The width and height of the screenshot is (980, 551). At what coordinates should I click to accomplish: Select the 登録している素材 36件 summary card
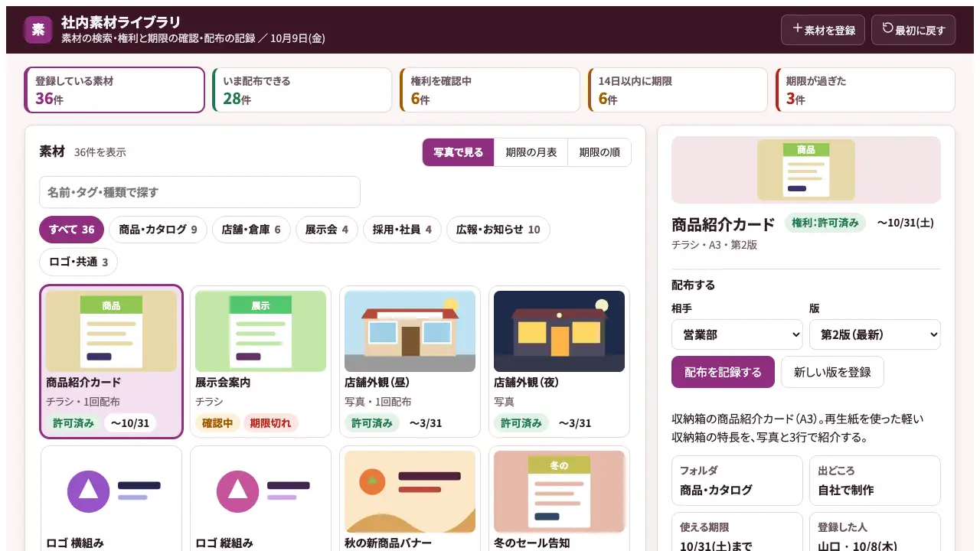point(115,90)
